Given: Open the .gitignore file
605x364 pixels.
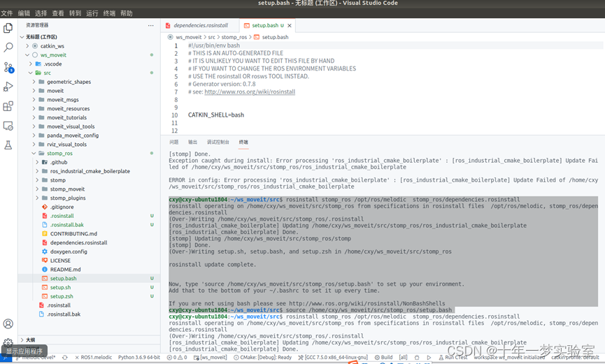Looking at the screenshot, I should coord(62,207).
